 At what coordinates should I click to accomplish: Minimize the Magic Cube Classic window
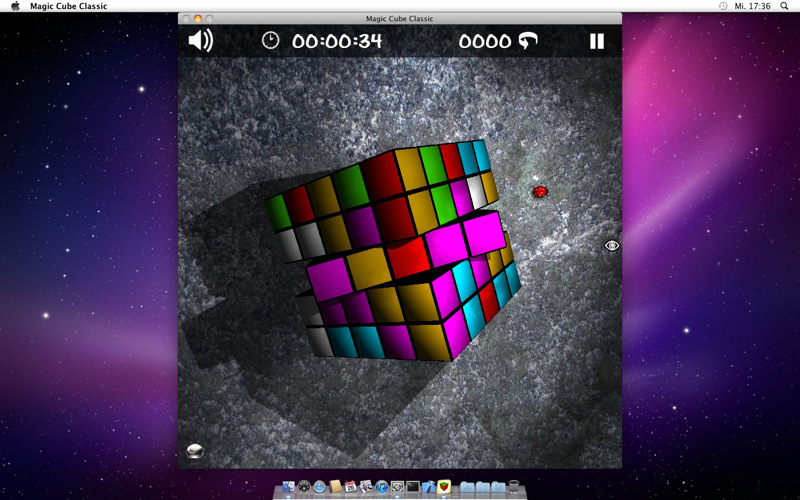click(x=197, y=18)
